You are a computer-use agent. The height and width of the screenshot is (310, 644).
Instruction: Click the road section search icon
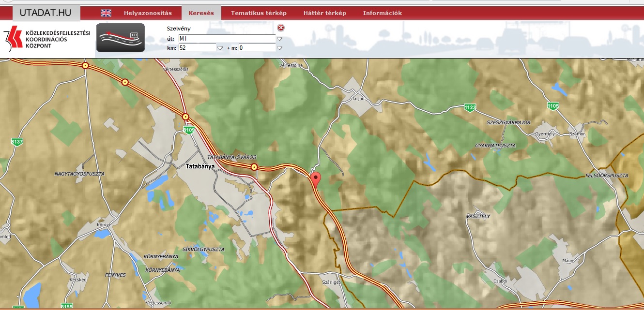(120, 38)
